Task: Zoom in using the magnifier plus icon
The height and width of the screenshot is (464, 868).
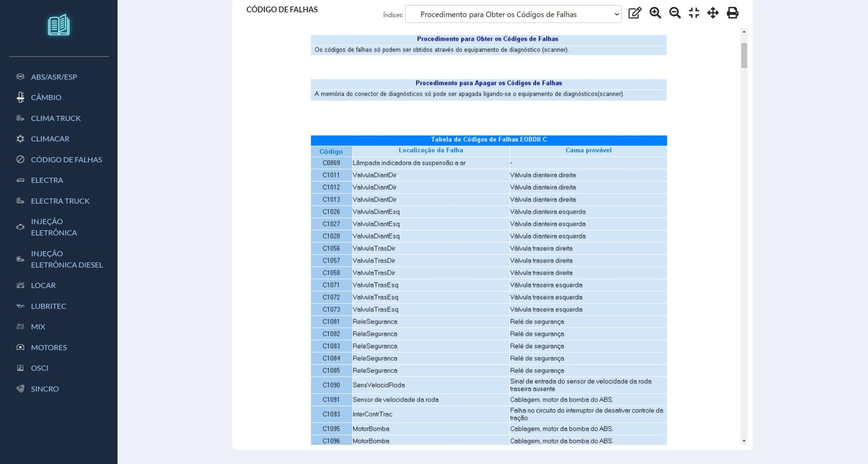Action: pos(655,13)
